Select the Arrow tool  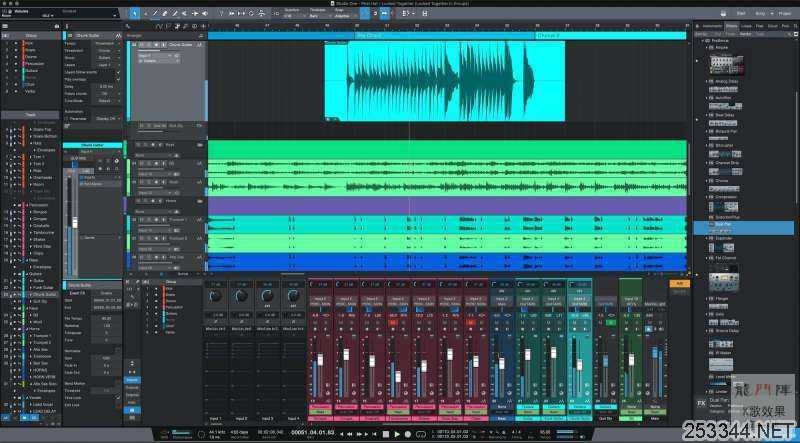(x=134, y=13)
